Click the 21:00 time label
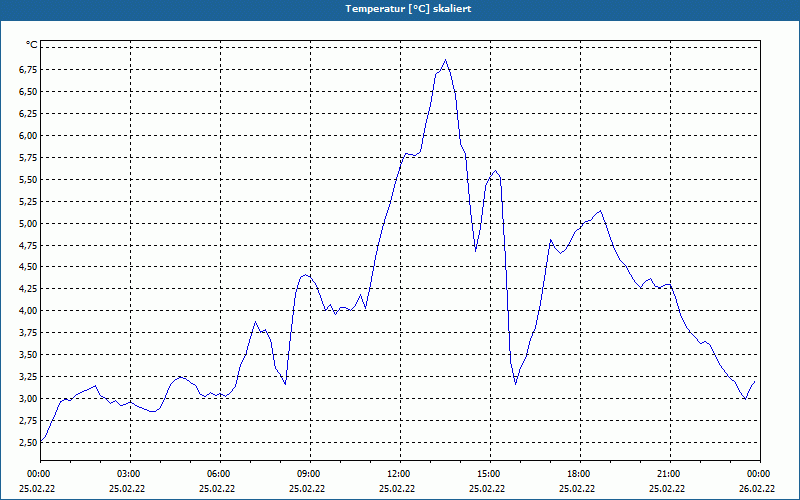The width and height of the screenshot is (800, 500). click(x=670, y=474)
